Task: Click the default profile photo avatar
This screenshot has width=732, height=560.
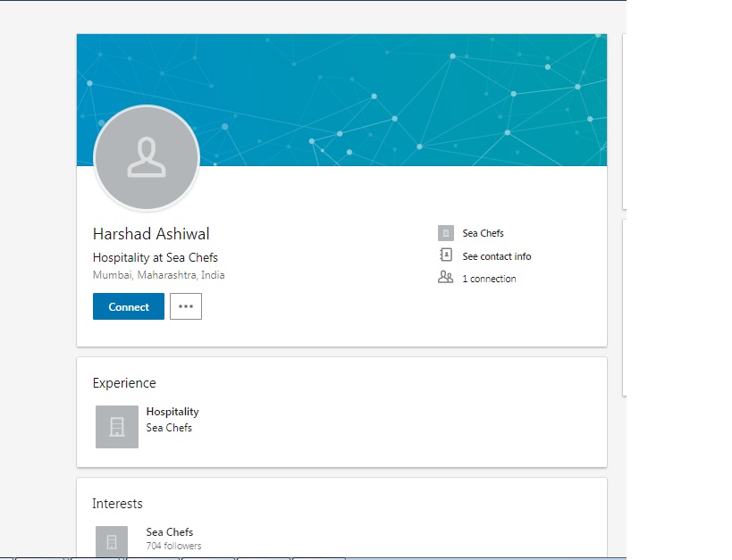Action: click(146, 157)
